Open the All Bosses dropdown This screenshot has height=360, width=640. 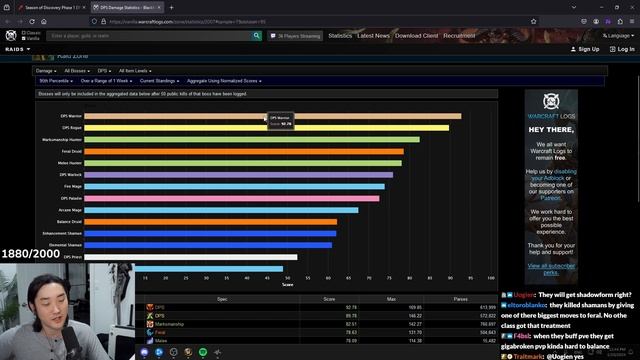tap(77, 71)
